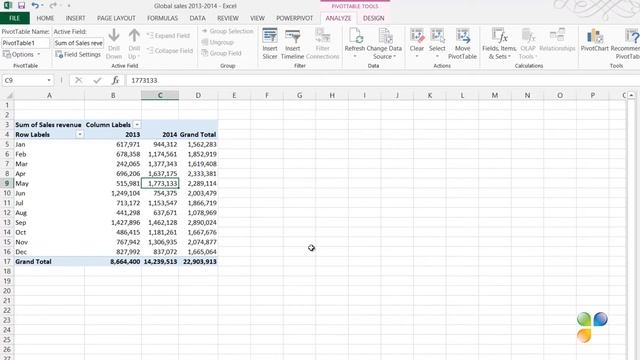Confirm formula bar entry with checkmark
640x360 pixels.
click(x=97, y=80)
